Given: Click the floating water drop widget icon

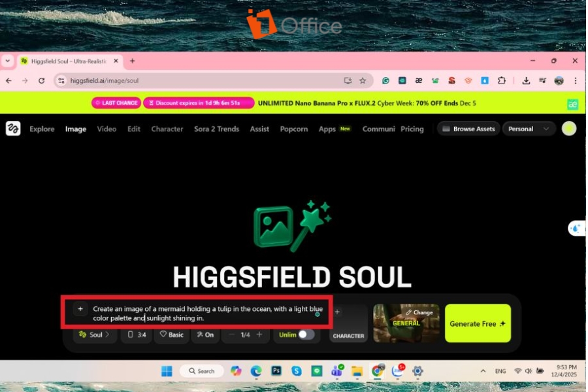Looking at the screenshot, I should [577, 228].
